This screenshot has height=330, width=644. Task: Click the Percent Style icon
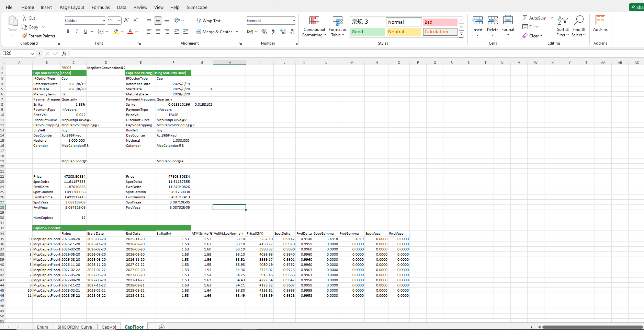[x=264, y=32]
